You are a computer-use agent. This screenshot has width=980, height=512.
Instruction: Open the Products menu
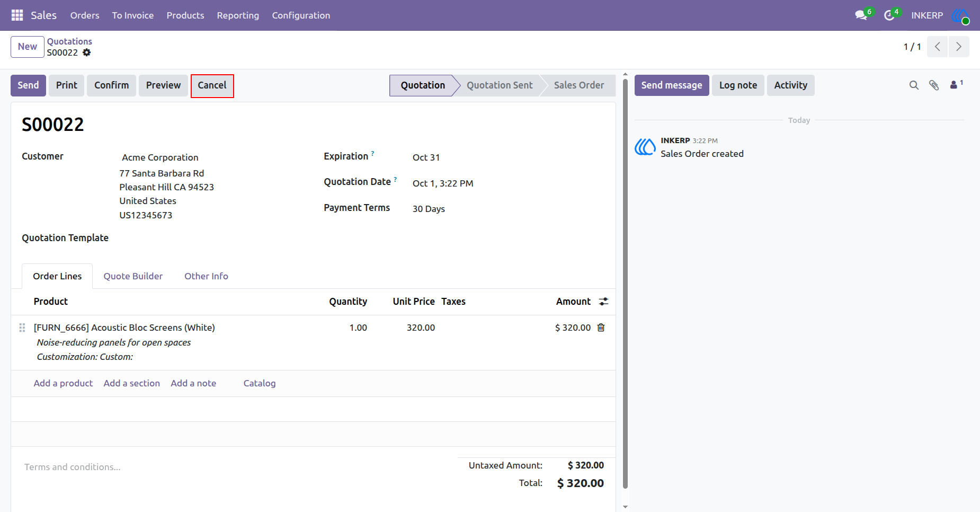[x=185, y=15]
